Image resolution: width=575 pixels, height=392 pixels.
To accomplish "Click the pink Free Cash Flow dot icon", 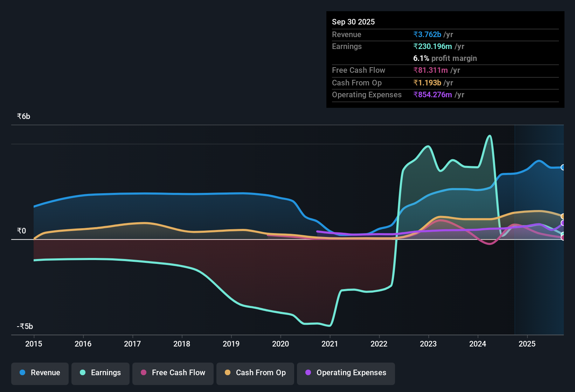I will coord(144,373).
